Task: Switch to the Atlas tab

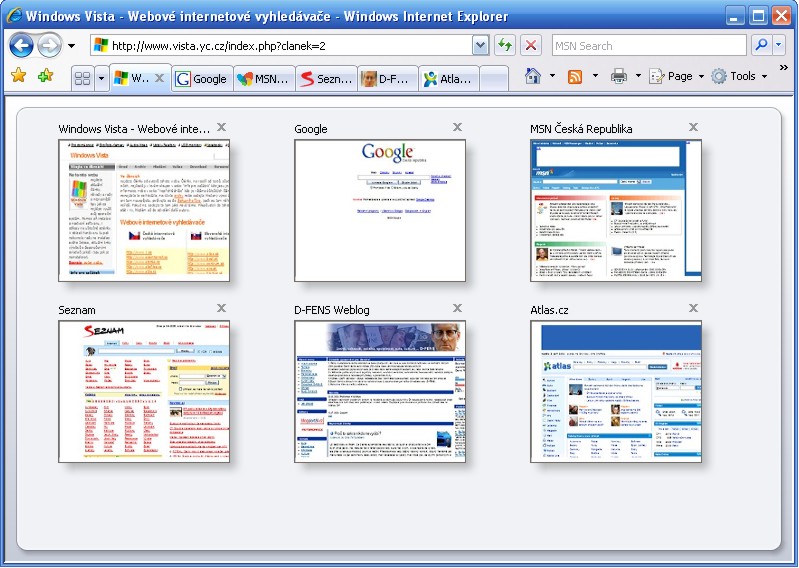Action: click(x=449, y=79)
